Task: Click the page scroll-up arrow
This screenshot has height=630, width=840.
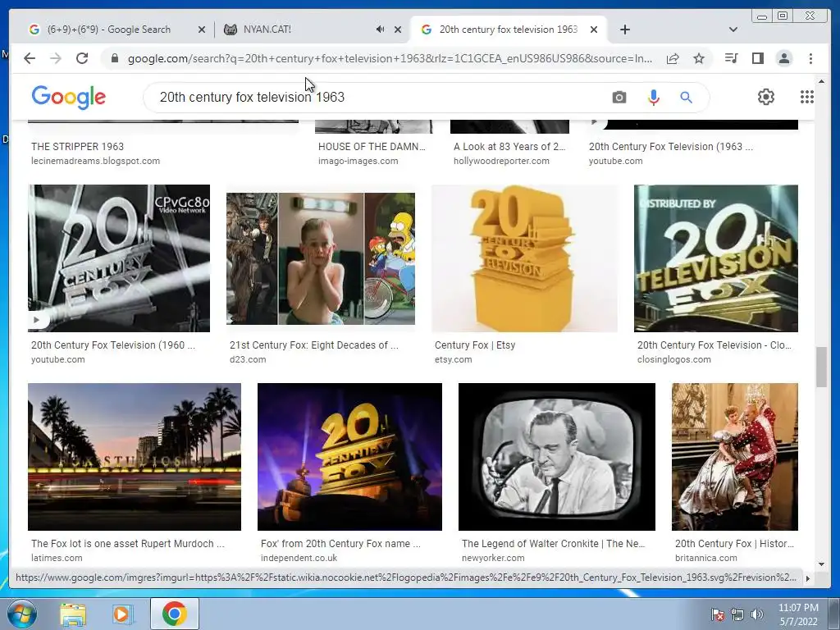Action: point(821,81)
